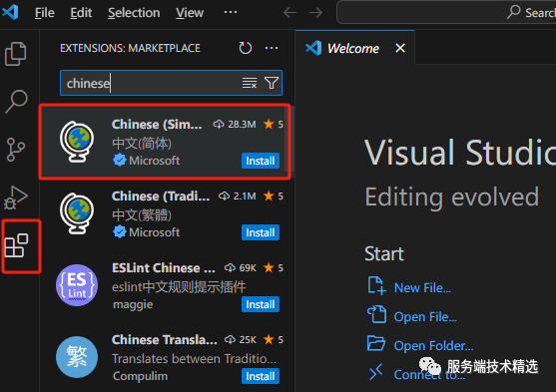Go forward with the right arrow

(315, 13)
